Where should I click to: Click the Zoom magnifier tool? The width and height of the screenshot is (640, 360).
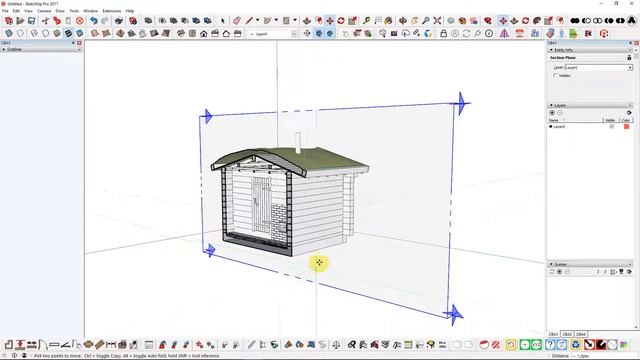426,20
